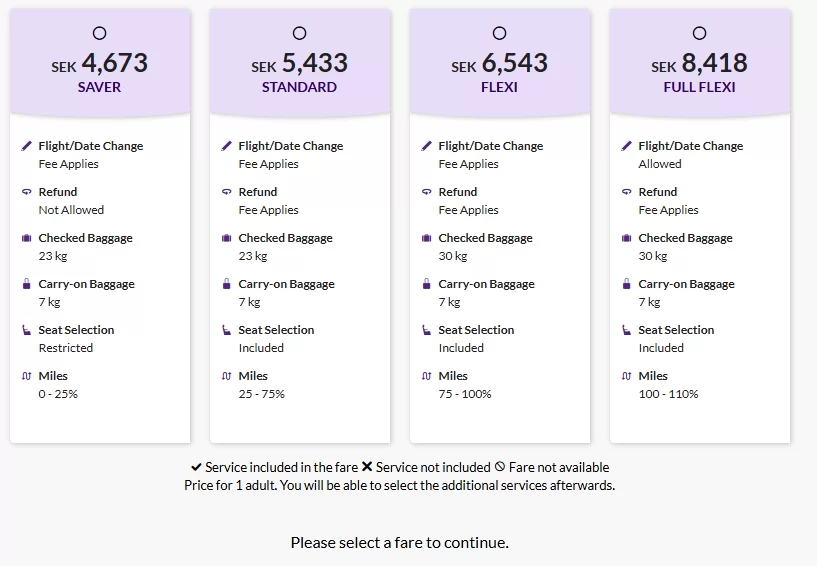Click miles icon in Flexi card
This screenshot has width=817, height=566.
[x=427, y=376]
